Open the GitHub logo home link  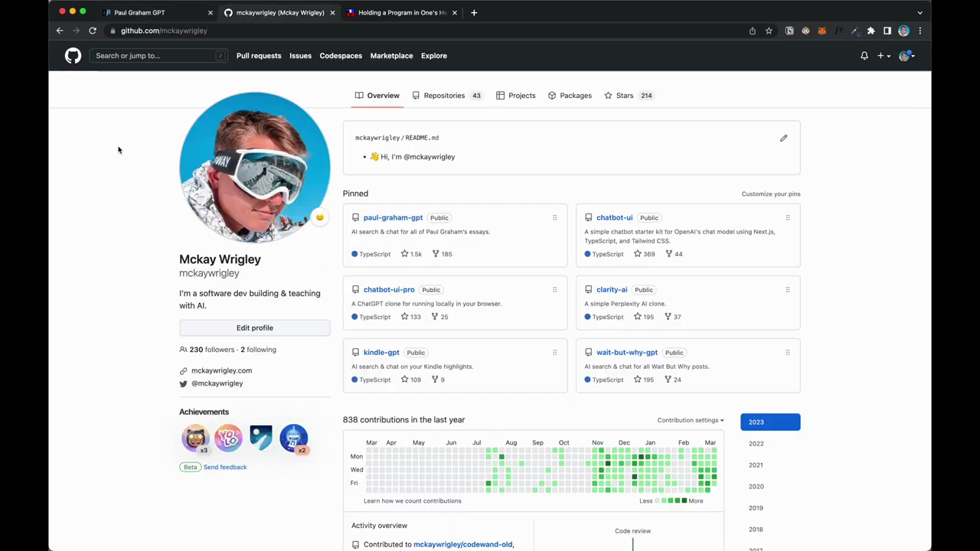click(73, 56)
